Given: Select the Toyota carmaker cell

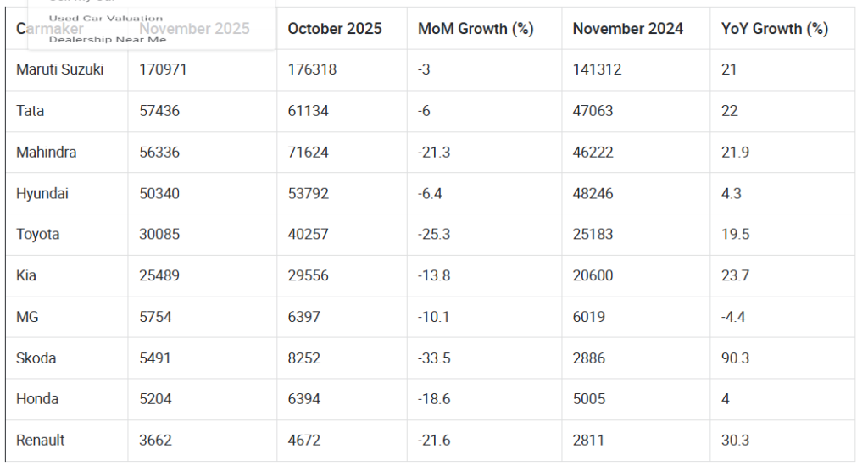Looking at the screenshot, I should pos(38,235).
